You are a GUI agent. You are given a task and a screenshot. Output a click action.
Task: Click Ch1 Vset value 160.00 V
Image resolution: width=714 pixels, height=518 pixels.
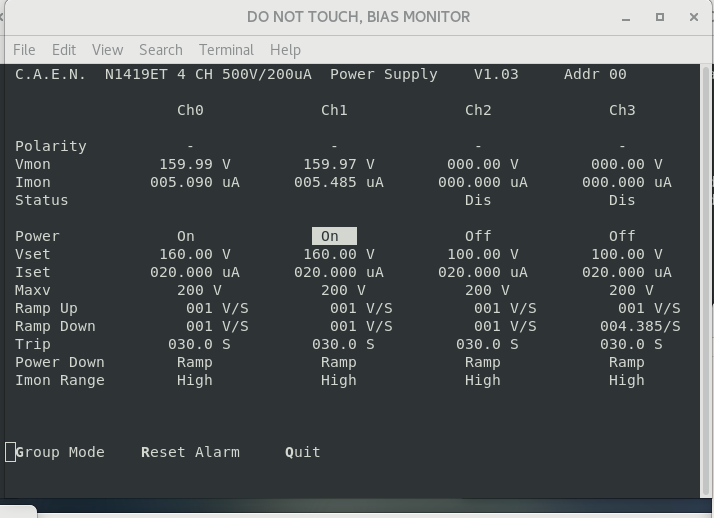click(339, 254)
